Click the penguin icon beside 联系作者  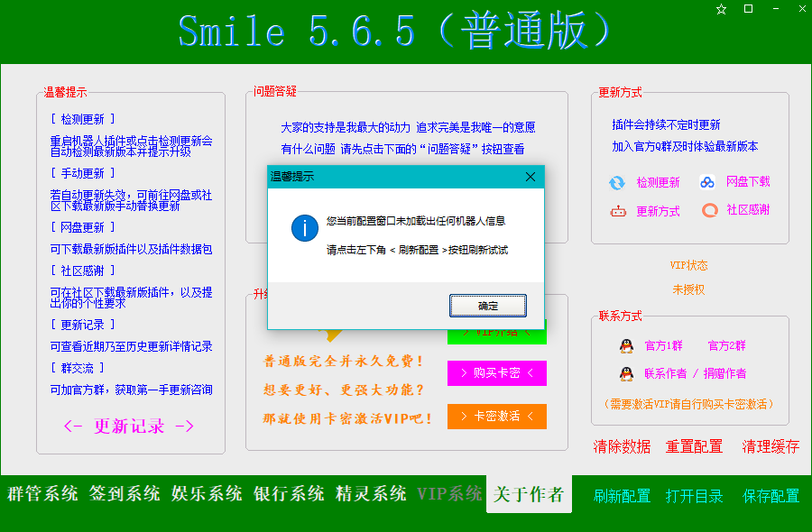coord(626,374)
